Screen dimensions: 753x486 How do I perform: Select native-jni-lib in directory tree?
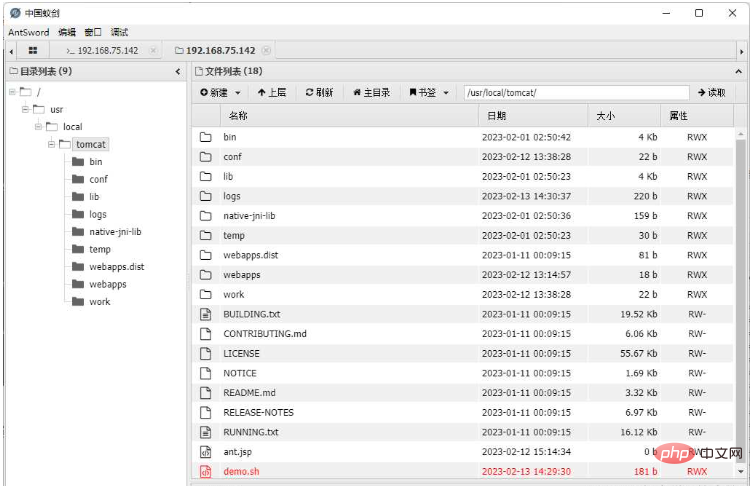115,231
